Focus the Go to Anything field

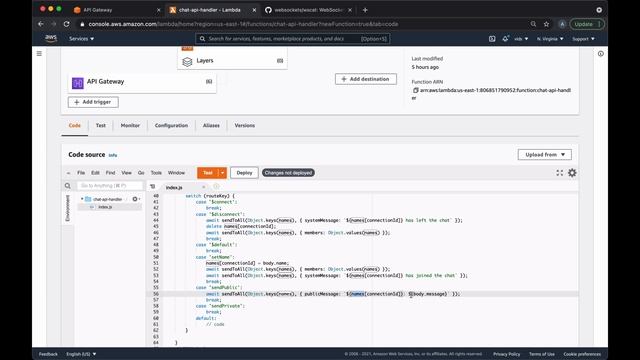110,186
